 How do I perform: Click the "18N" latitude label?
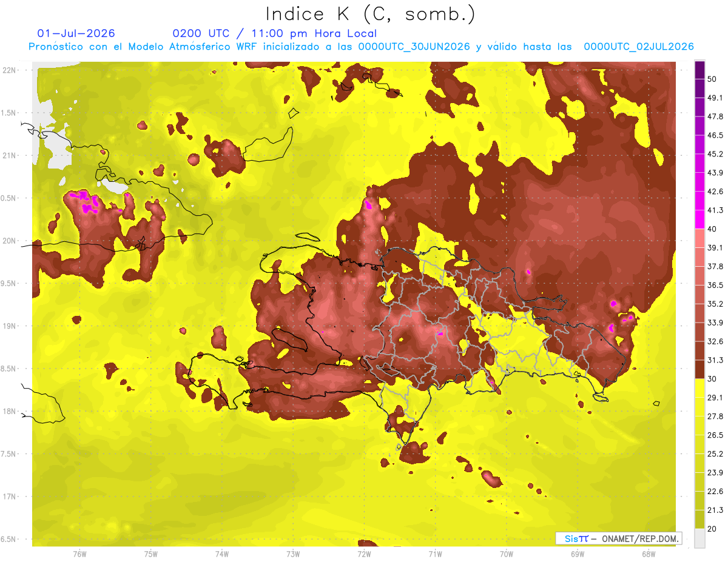tap(9, 412)
